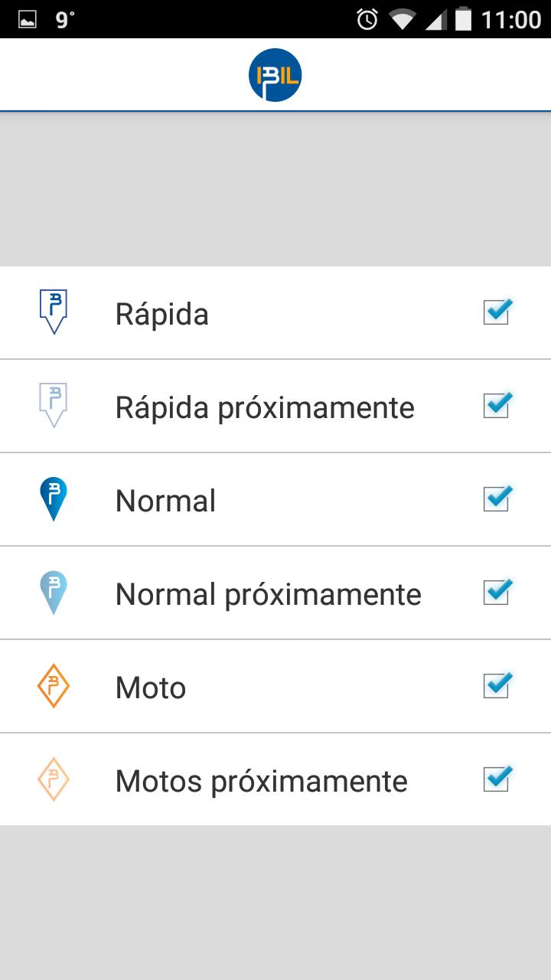Viewport: 551px width, 980px height.
Task: Tap the Rápida próximamente faded pin icon
Action: tap(53, 405)
